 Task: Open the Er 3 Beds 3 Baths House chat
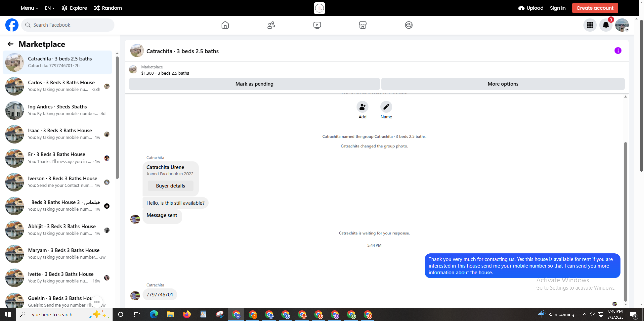(57, 158)
